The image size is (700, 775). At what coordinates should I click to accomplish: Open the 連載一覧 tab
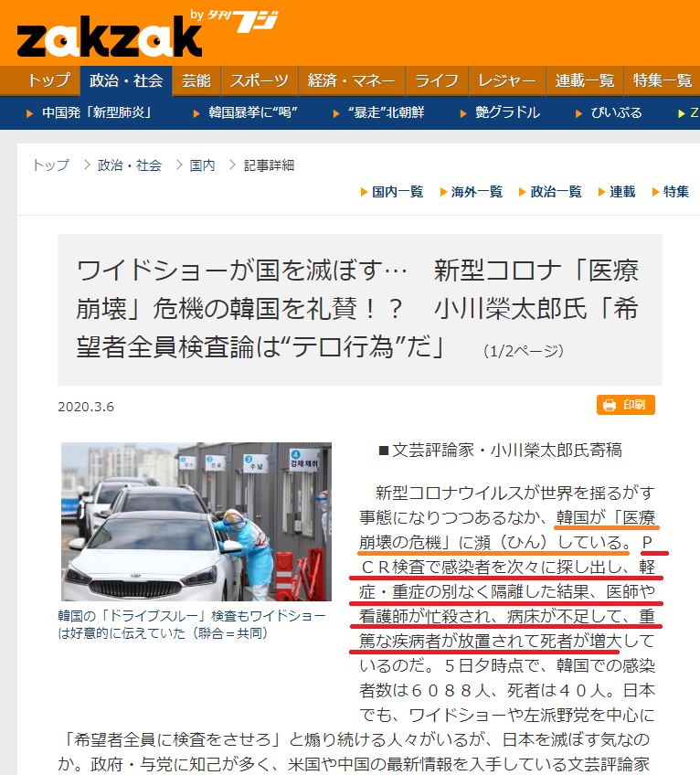tap(584, 80)
